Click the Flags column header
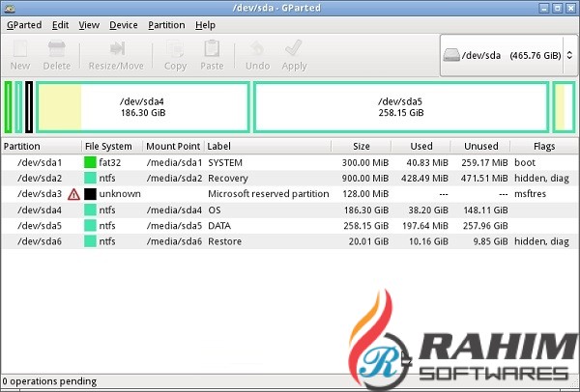Viewport: 580px width, 392px height. [544, 147]
